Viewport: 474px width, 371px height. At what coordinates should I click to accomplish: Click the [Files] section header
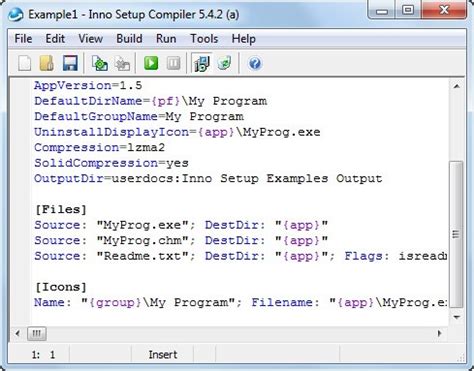click(61, 210)
